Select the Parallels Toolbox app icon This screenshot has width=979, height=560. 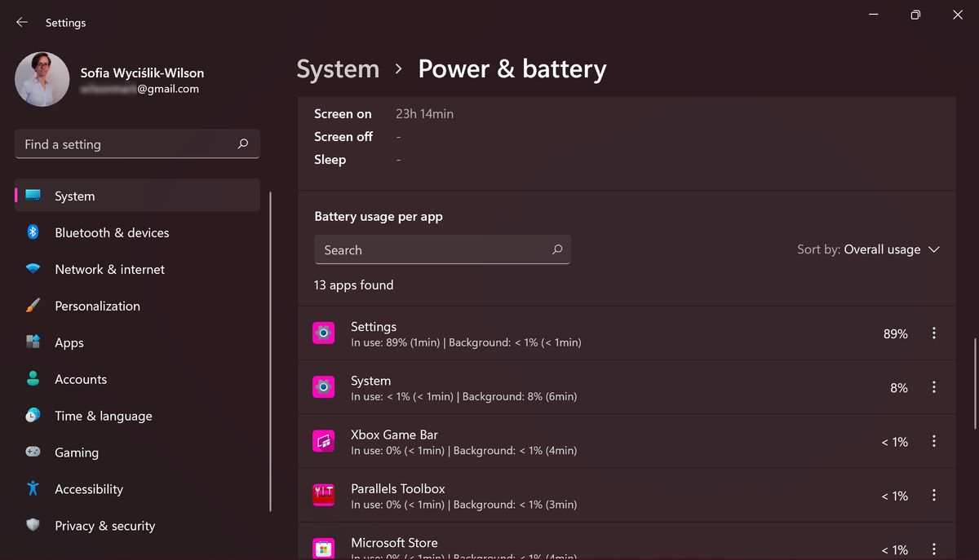[x=323, y=495]
